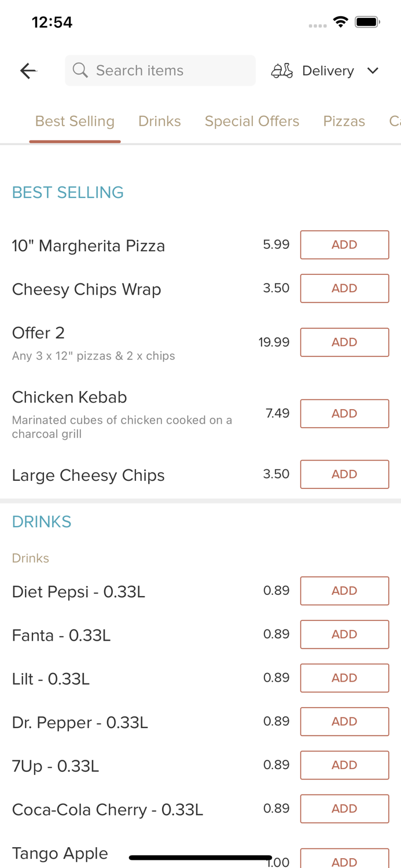Viewport: 401px width, 868px height.
Task: Add Diet Pepsi 0.33L
Action: coord(344,591)
